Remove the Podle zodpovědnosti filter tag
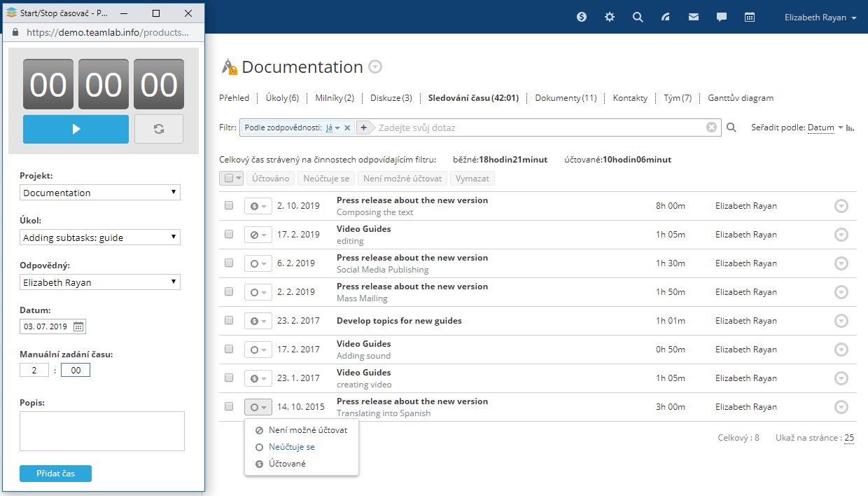Image resolution: width=868 pixels, height=496 pixels. point(347,128)
